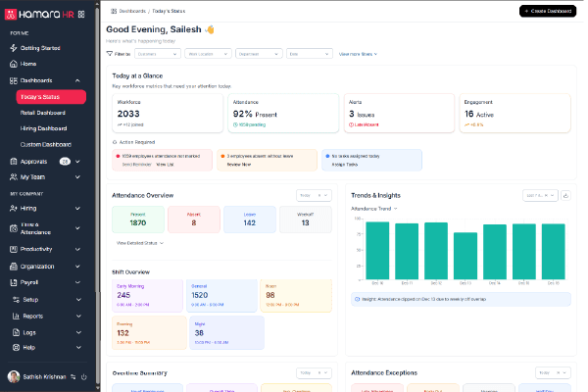The image size is (588, 392).
Task: Open the Work Location filter dropdown
Action: 208,54
